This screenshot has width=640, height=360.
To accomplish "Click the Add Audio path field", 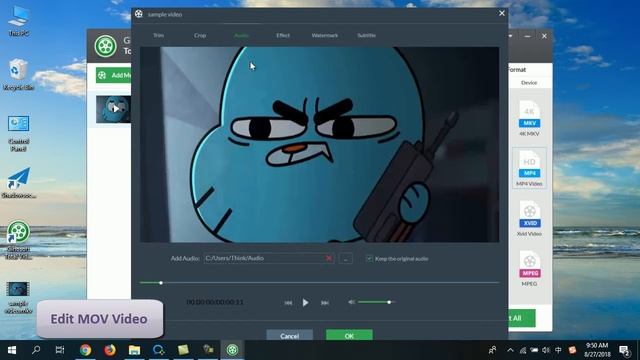I will [x=269, y=258].
